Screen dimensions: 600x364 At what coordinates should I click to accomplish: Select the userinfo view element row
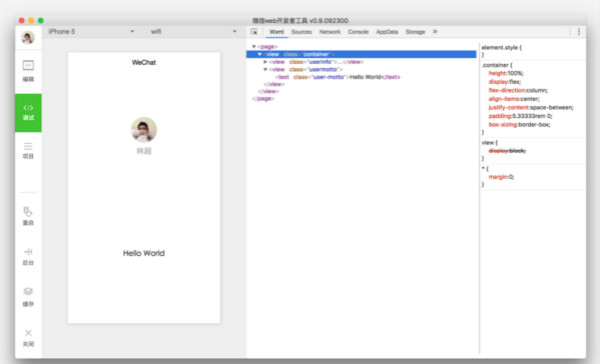coord(316,62)
